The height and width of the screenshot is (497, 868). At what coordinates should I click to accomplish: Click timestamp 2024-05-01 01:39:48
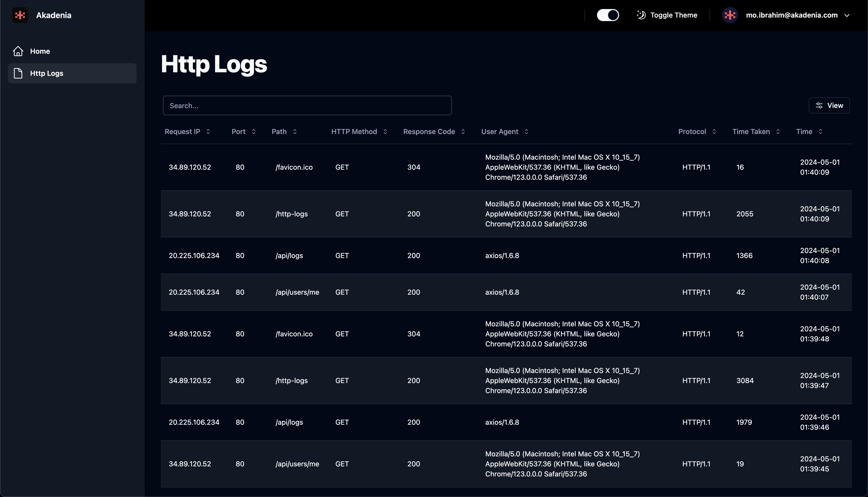pos(820,334)
